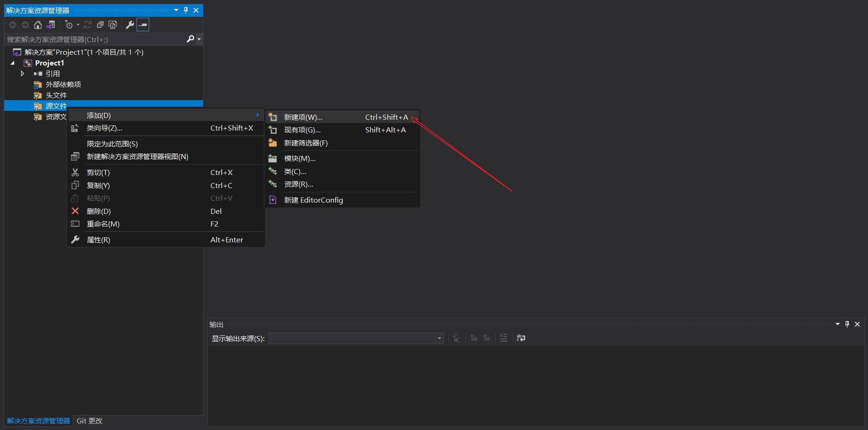Choose 属性(R) from context menu
868x430 pixels.
(166, 240)
